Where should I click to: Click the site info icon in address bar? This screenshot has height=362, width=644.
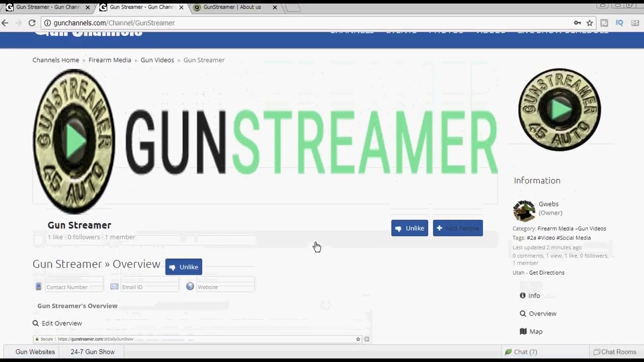pos(47,23)
